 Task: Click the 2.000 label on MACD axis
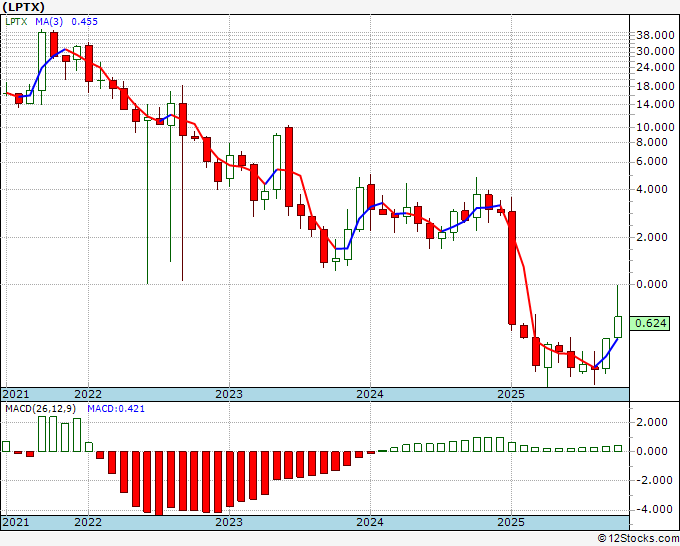[652, 422]
